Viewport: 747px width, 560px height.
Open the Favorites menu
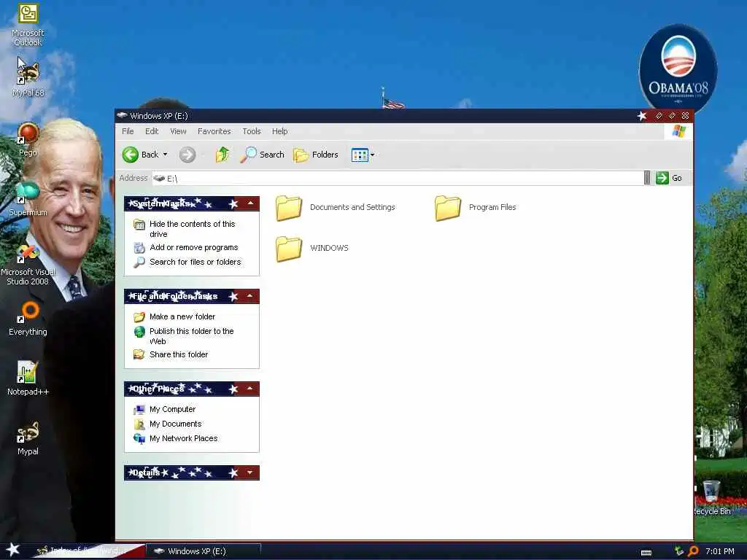(x=214, y=131)
